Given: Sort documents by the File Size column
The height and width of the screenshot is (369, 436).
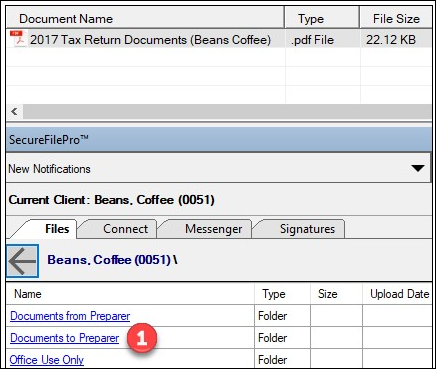Looking at the screenshot, I should [x=396, y=19].
